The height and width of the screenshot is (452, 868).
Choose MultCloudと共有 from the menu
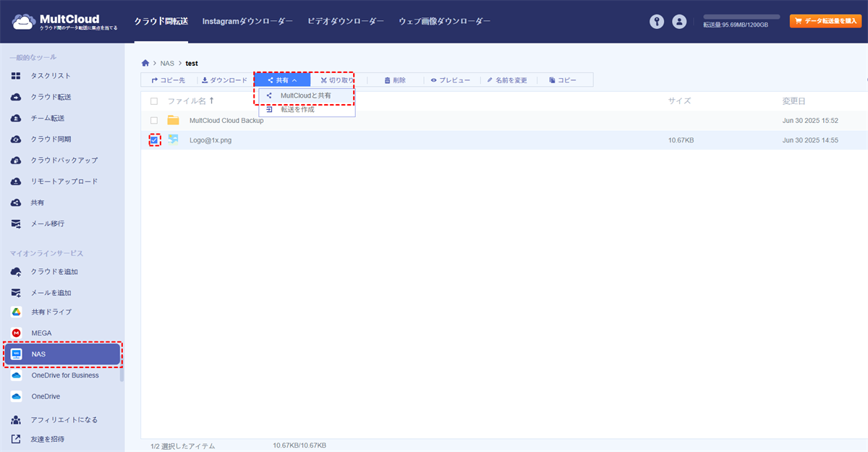coord(307,95)
